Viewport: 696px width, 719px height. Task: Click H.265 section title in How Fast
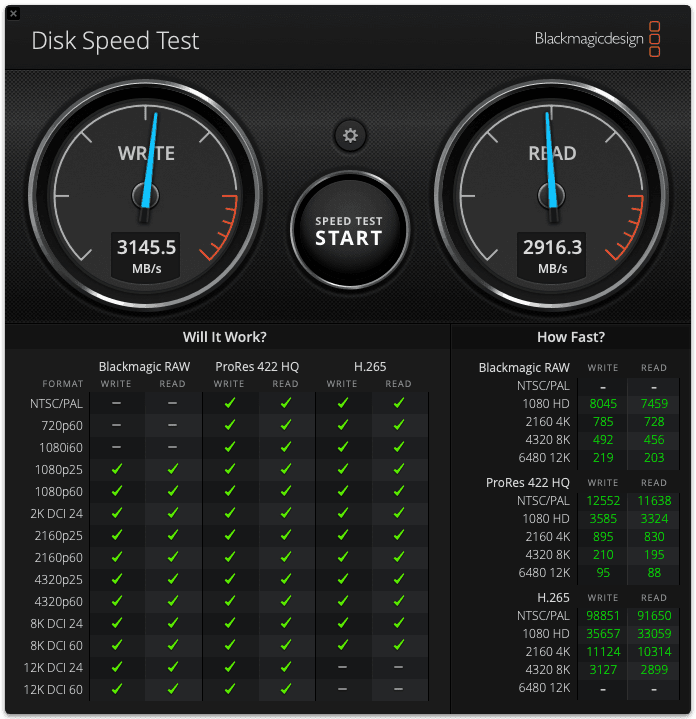tap(553, 598)
